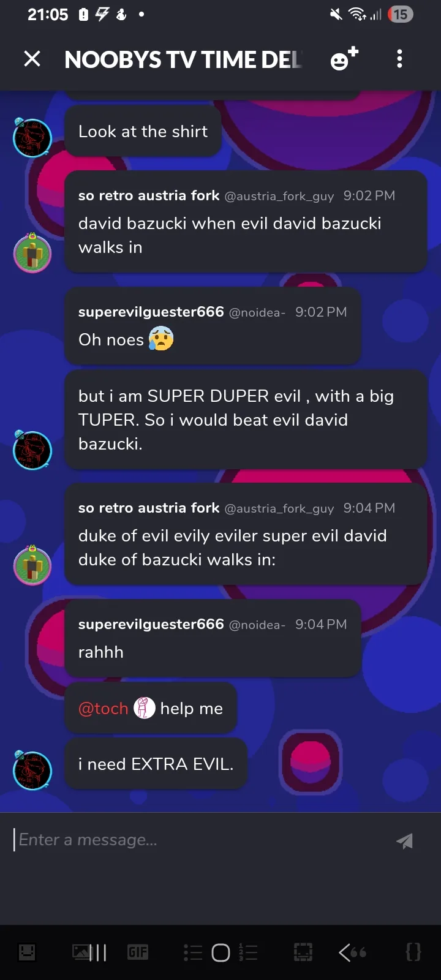
Task: Insert a bulleted list
Action: pos(193,952)
